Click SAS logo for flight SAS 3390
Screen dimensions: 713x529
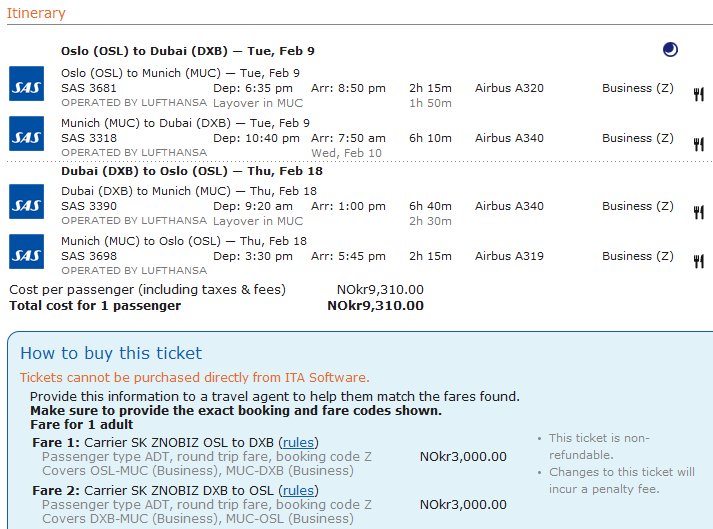point(26,202)
